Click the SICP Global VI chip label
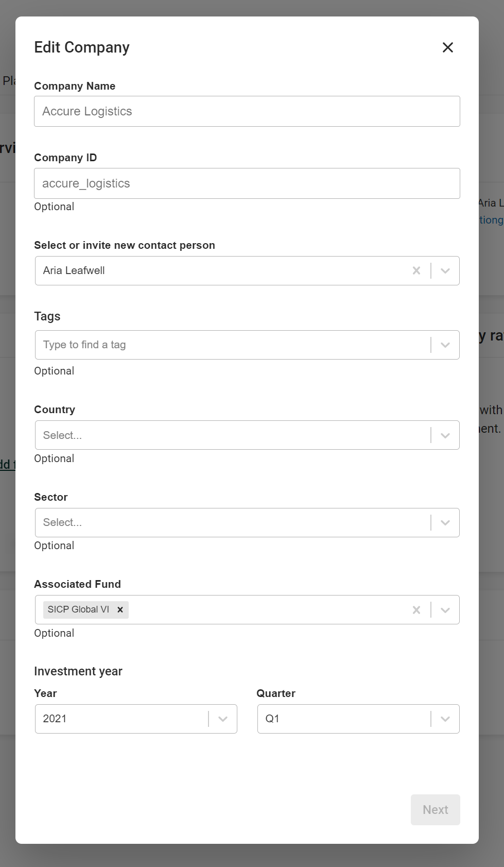504x867 pixels. pos(78,609)
